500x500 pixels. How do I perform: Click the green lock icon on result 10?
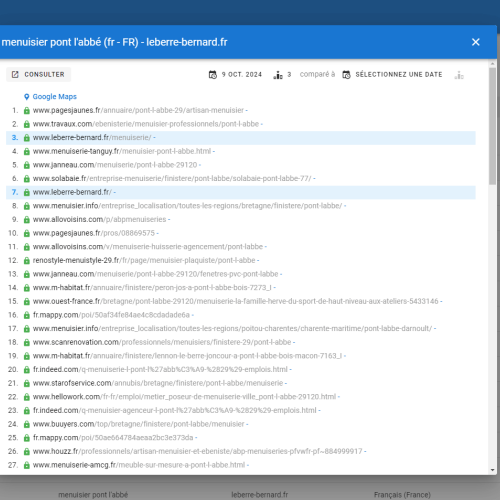coord(27,234)
